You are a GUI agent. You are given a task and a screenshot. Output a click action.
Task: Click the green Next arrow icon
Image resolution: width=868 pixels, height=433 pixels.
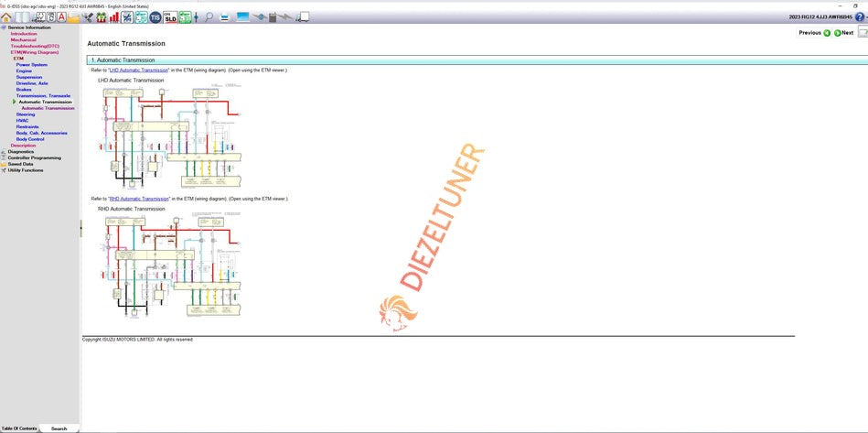pyautogui.click(x=837, y=33)
